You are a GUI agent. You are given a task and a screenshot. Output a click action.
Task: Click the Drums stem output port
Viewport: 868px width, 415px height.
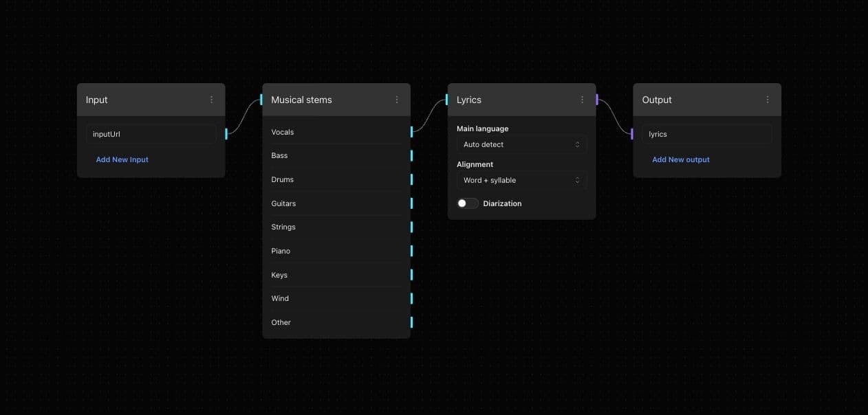click(411, 179)
